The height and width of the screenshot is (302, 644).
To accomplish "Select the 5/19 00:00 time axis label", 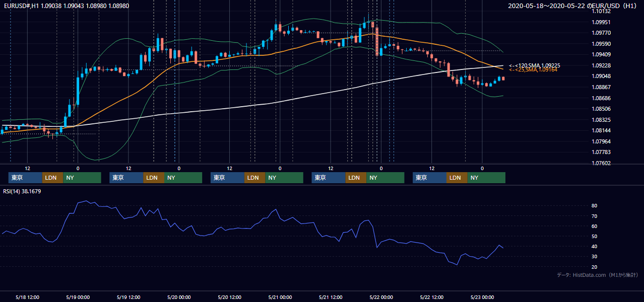I will click(78, 297).
